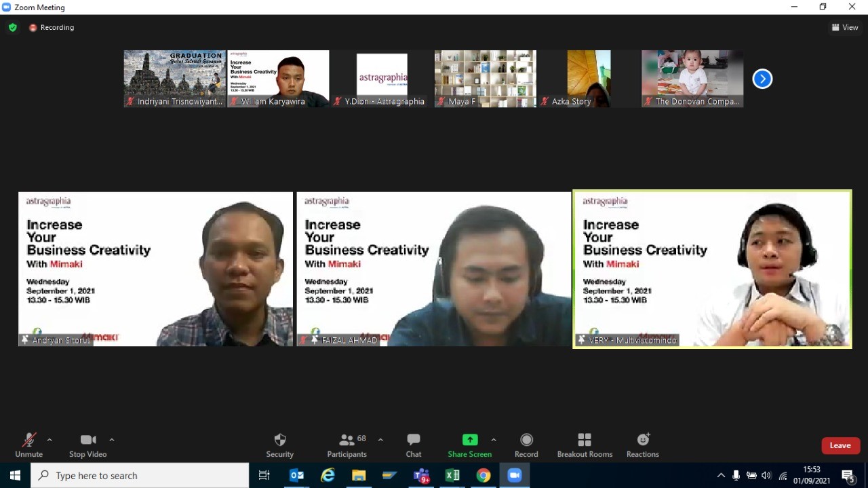Show hidden system tray icons
Image resolution: width=868 pixels, height=488 pixels.
point(720,475)
